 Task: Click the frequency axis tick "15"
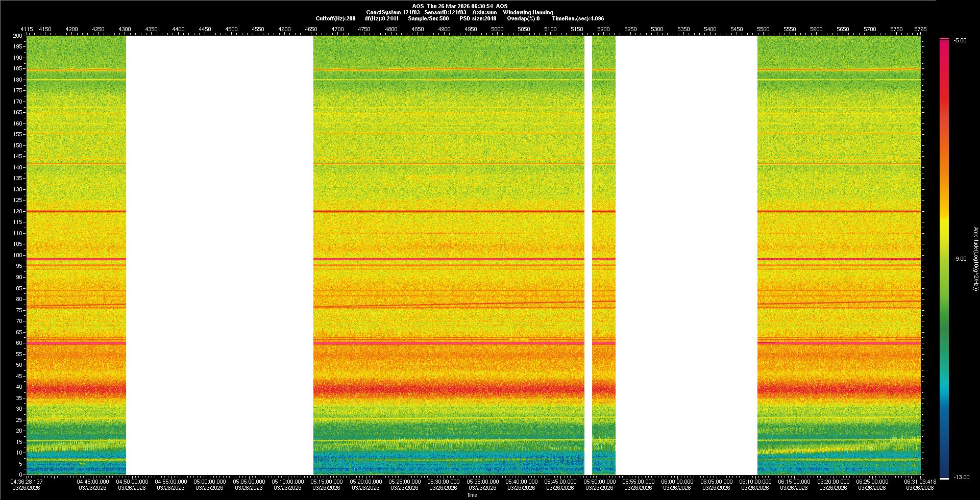pos(19,442)
